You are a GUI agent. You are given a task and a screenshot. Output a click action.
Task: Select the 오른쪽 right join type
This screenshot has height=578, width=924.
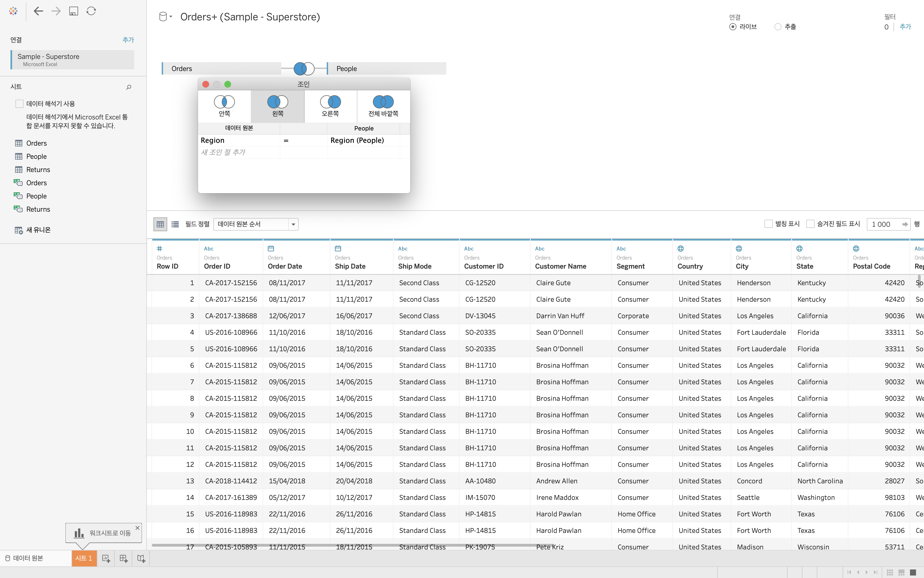pos(330,106)
